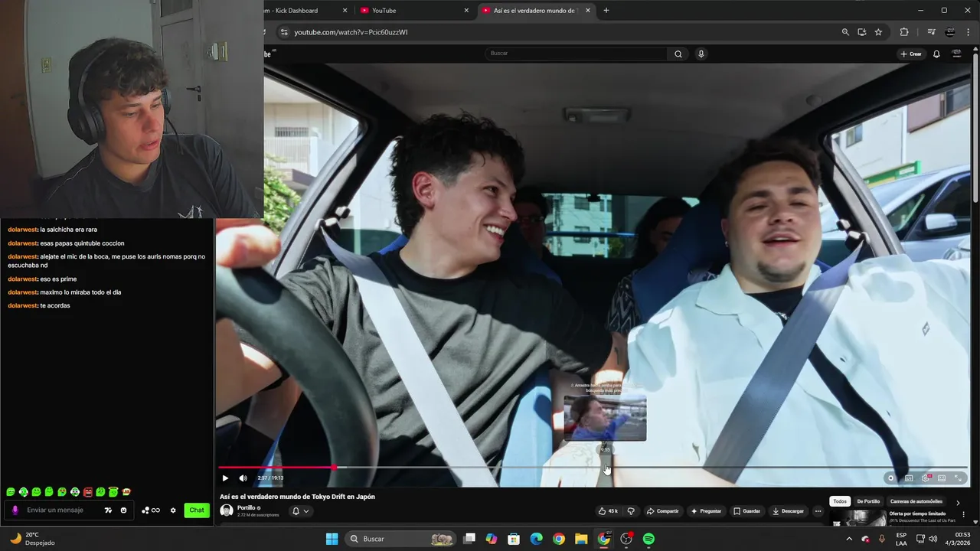This screenshot has height=551, width=980.
Task: Open Spotify from the taskbar
Action: [x=648, y=539]
